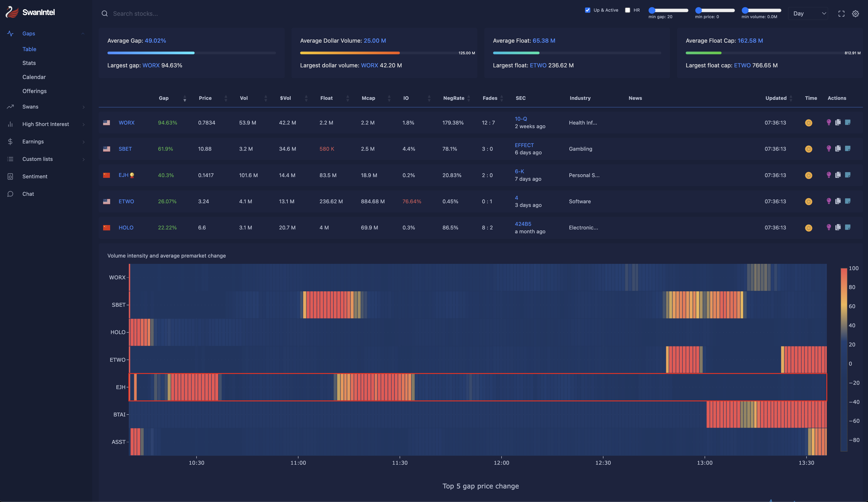Click the lightbulb icon in the SBET row

click(829, 149)
